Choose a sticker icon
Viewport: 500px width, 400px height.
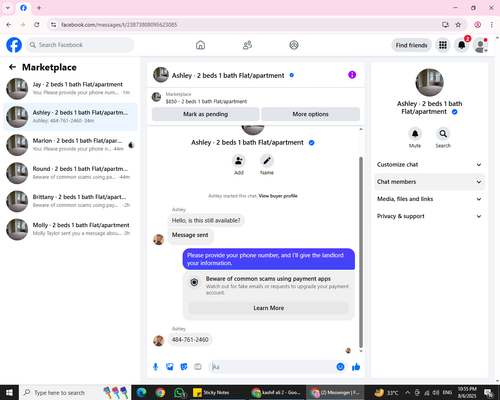coord(184,367)
